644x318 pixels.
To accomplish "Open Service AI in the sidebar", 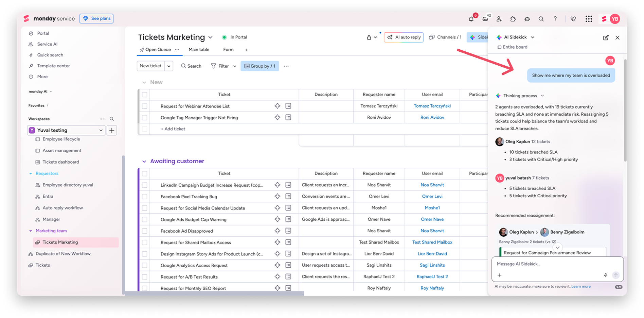I will pyautogui.click(x=47, y=44).
